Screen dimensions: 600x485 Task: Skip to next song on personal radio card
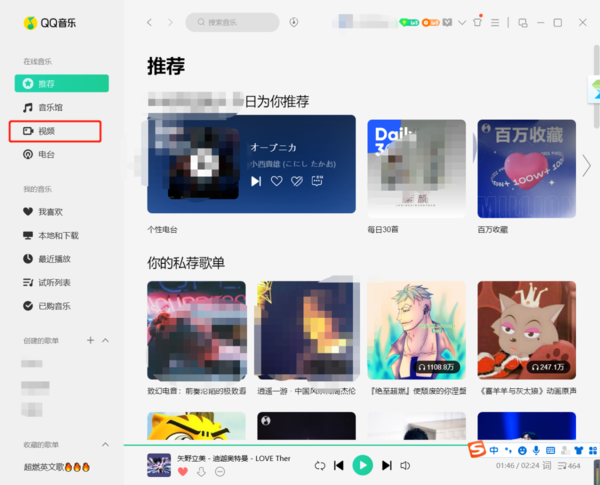256,181
